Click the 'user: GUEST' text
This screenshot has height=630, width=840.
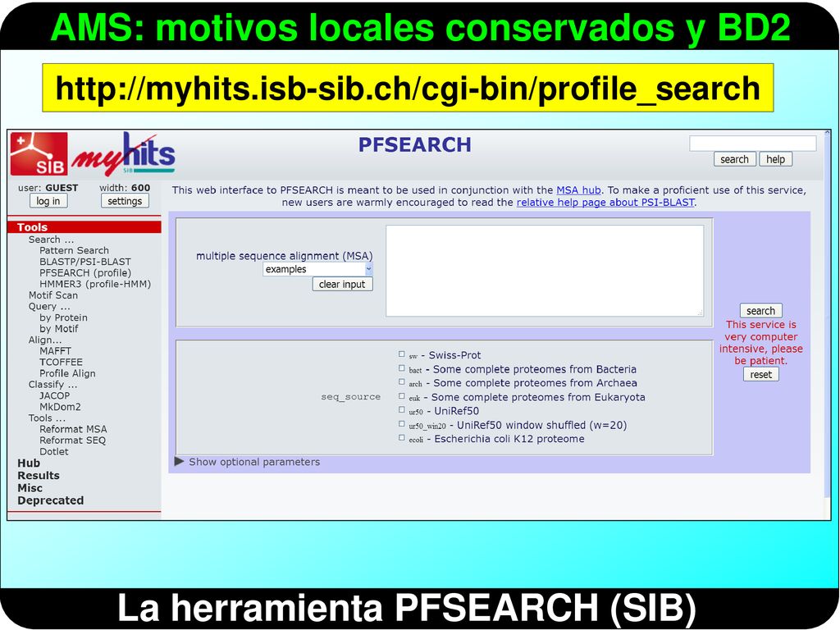tap(48, 188)
